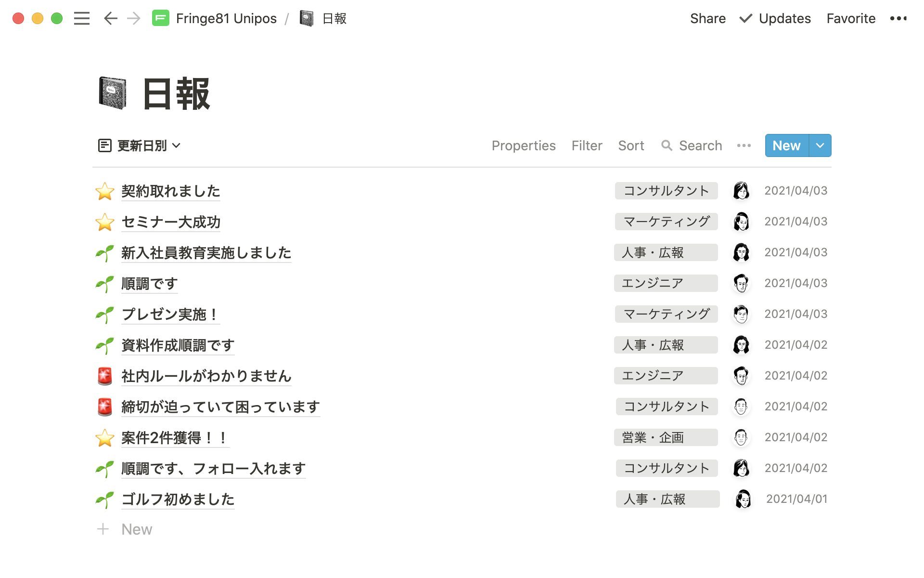
Task: Expand the 更新日別 view switcher
Action: click(x=139, y=145)
